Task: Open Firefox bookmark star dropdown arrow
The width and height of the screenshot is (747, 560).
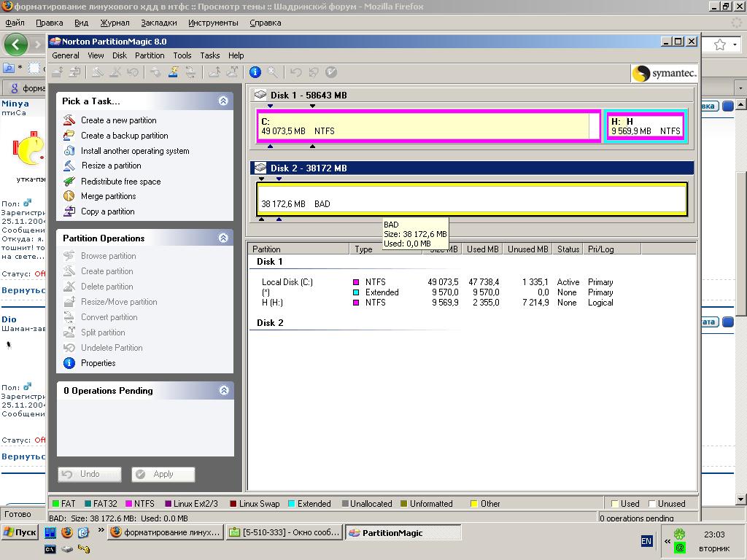Action: click(735, 44)
